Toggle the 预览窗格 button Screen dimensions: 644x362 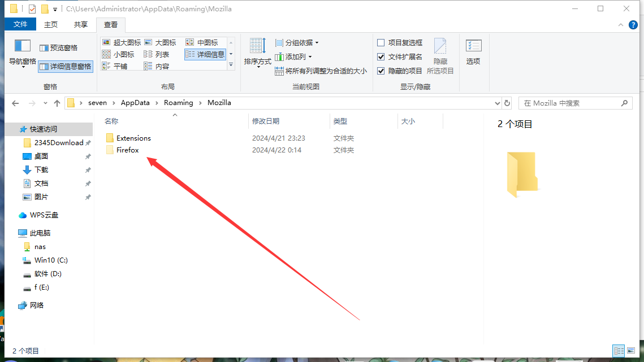coord(58,48)
